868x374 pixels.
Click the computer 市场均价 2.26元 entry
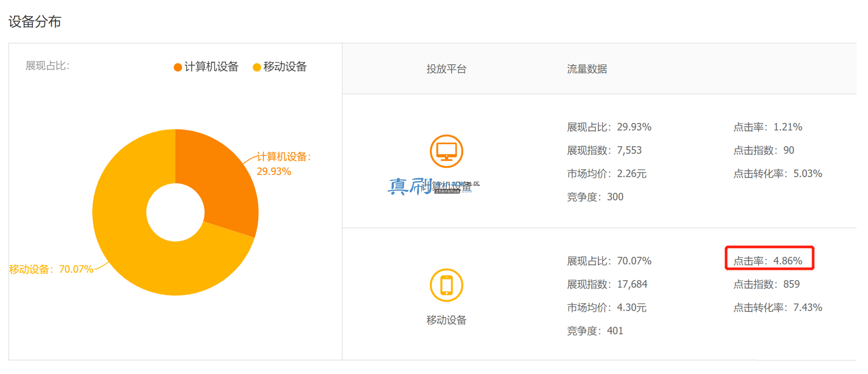[x=607, y=174]
